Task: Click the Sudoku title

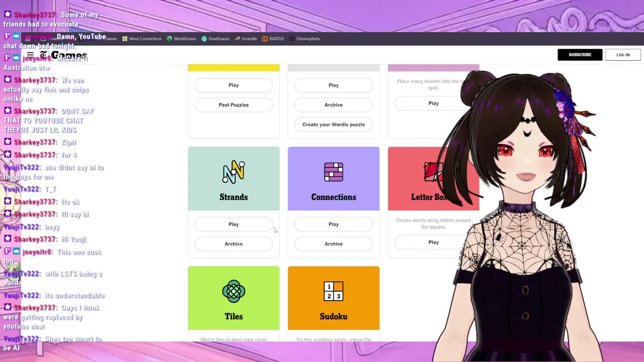Action: 334,316
